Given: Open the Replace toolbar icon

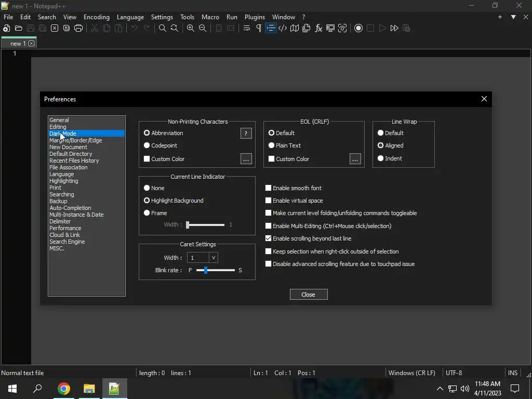Looking at the screenshot, I should pos(175,28).
